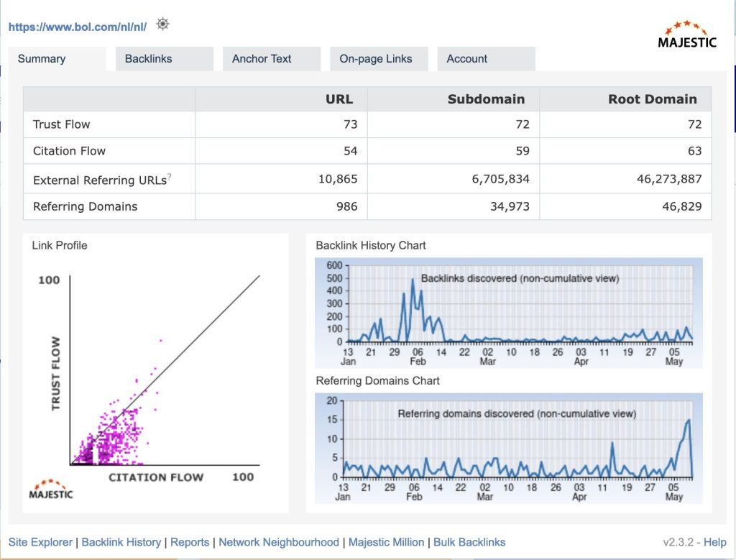
Task: Click the value 46,829
Action: (682, 206)
